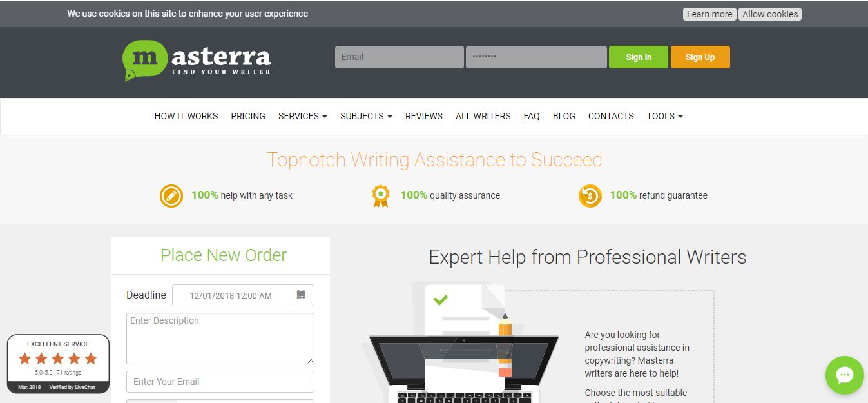Click the quality assurance ribbon badge icon
Screen dimensions: 868x403
381,196
